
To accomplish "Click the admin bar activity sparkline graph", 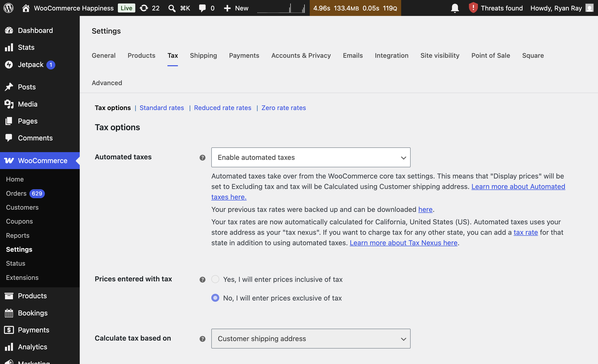I will 281,8.
